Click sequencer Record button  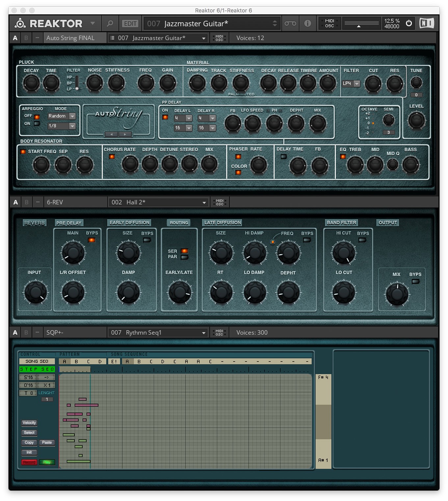coord(29,462)
